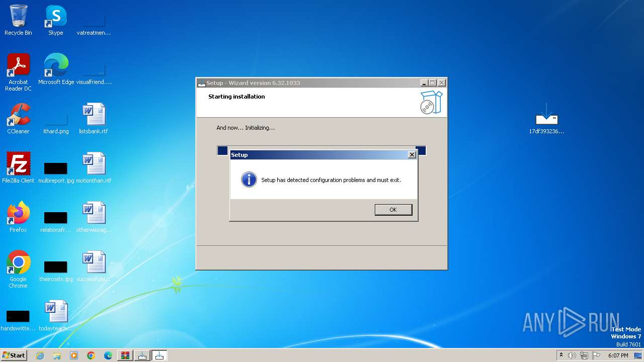
Task: Select motionthan.rtf document icon
Action: [94, 168]
